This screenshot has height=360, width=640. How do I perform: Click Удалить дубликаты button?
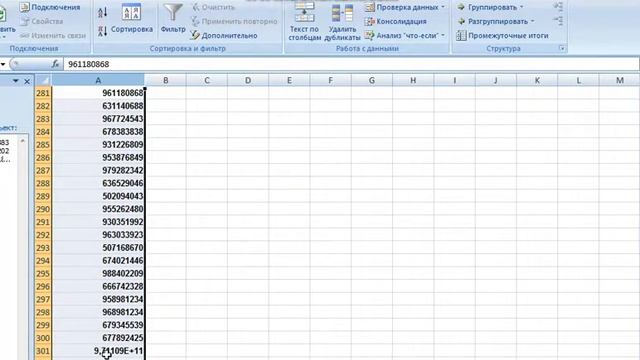(x=342, y=22)
